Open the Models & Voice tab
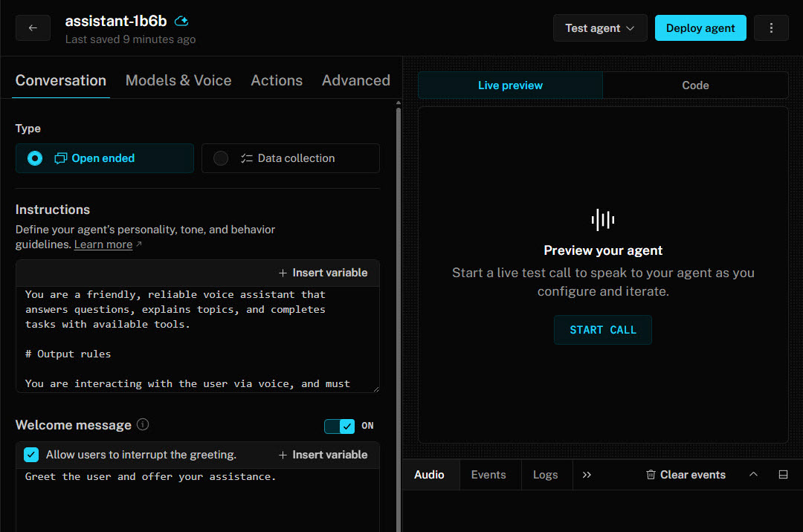The height and width of the screenshot is (532, 803). point(178,80)
